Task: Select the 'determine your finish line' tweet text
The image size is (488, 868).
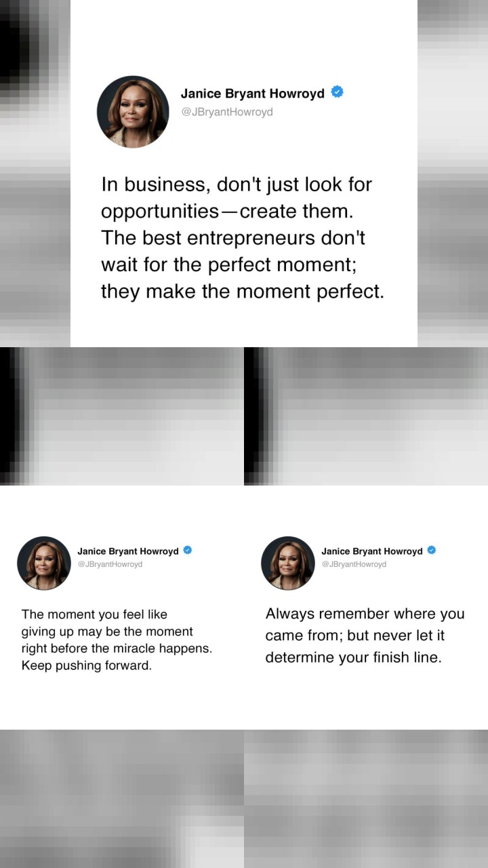Action: [x=365, y=635]
